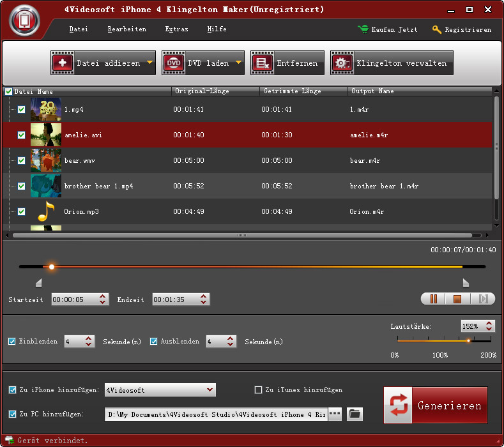
Task: Open the Bearbeiten menu
Action: (126, 29)
